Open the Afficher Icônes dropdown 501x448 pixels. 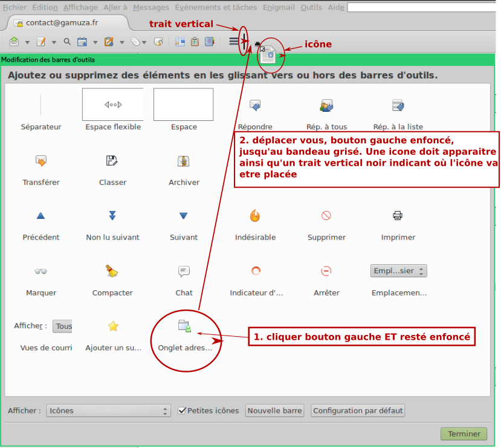[108, 411]
